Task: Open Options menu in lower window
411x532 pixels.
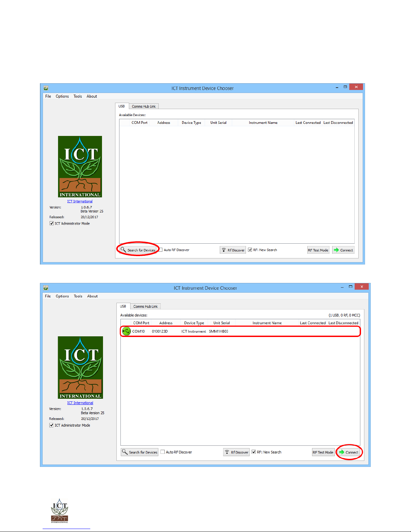Action: tap(62, 296)
